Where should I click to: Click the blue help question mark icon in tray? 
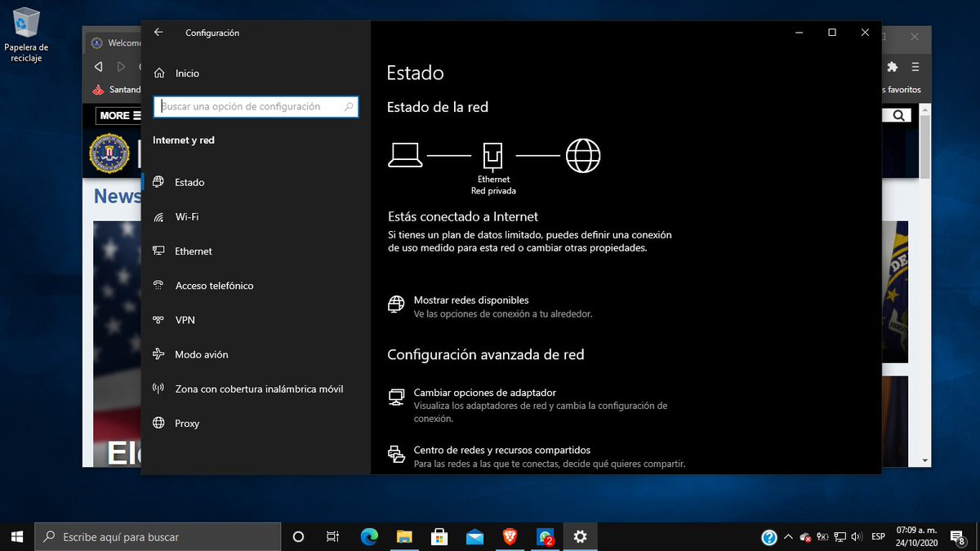pyautogui.click(x=768, y=537)
